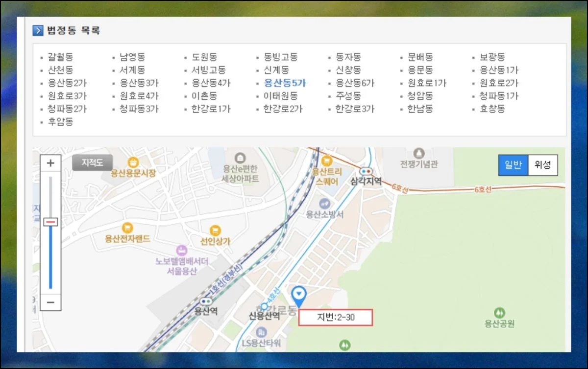Open the 이태원동 district link
Image resolution: width=588 pixels, height=369 pixels.
pyautogui.click(x=280, y=96)
